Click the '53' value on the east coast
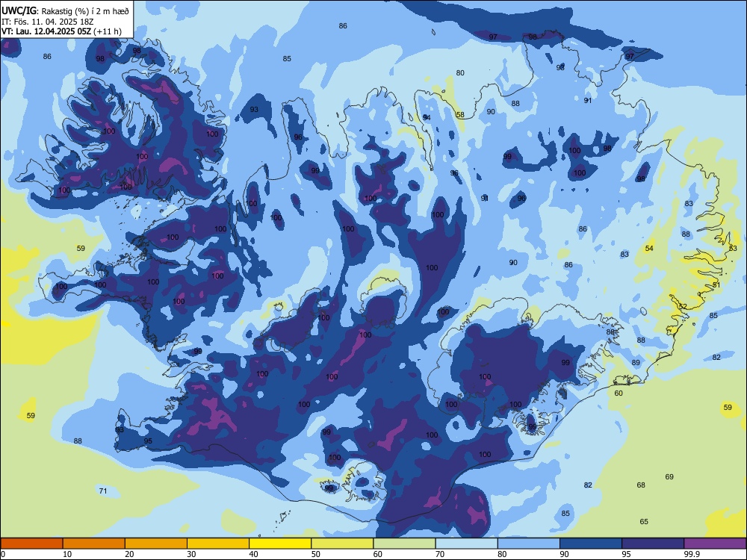Image resolution: width=747 pixels, height=560 pixels. click(x=733, y=248)
